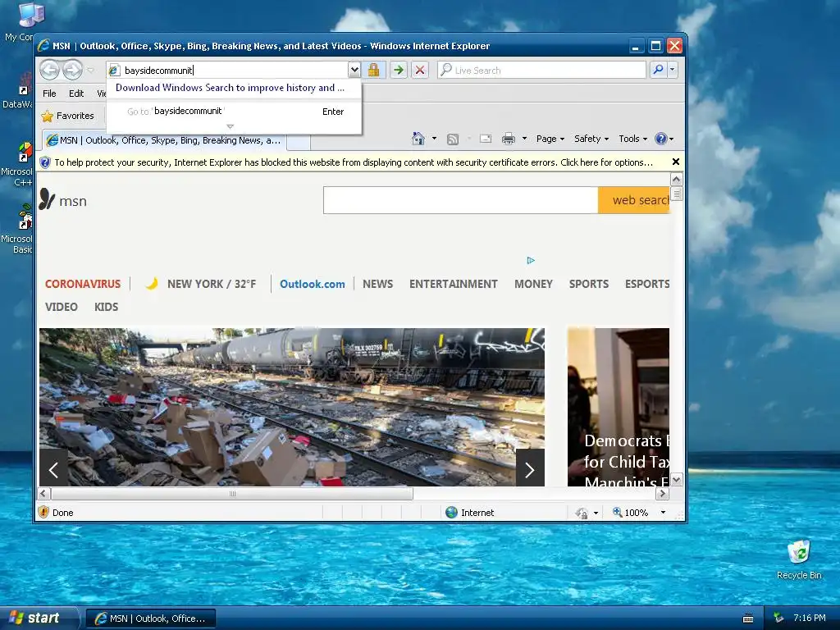Screen dimensions: 840x630
Task: Expand the Print options dropdown arrow
Action: tap(524, 139)
